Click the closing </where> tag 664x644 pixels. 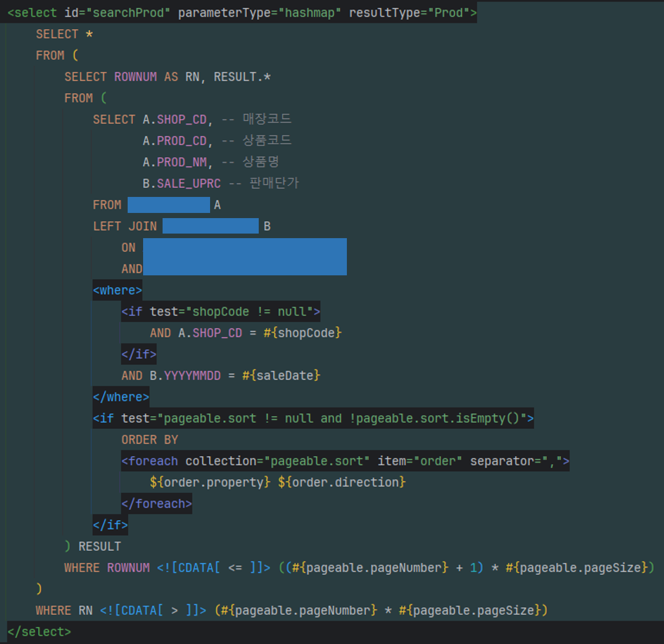[121, 397]
